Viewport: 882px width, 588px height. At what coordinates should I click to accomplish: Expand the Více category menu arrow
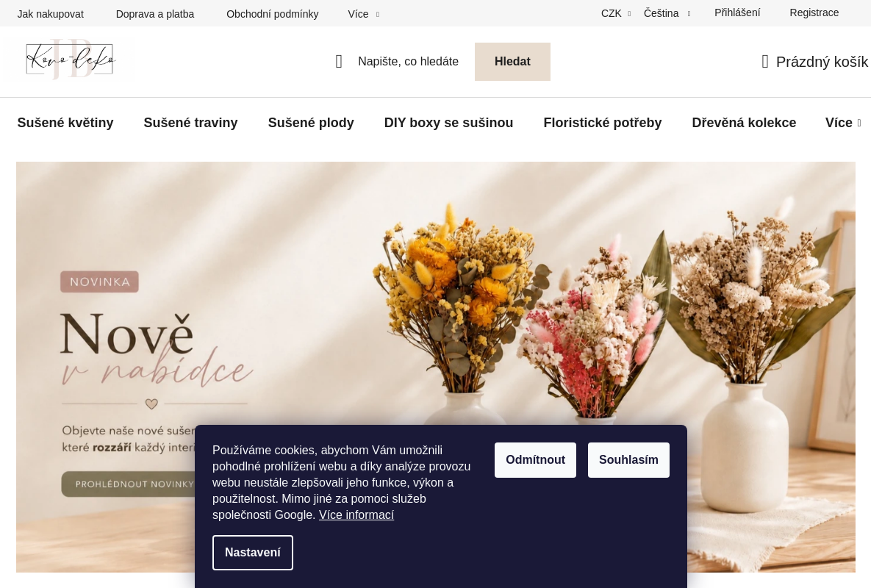[x=859, y=123]
